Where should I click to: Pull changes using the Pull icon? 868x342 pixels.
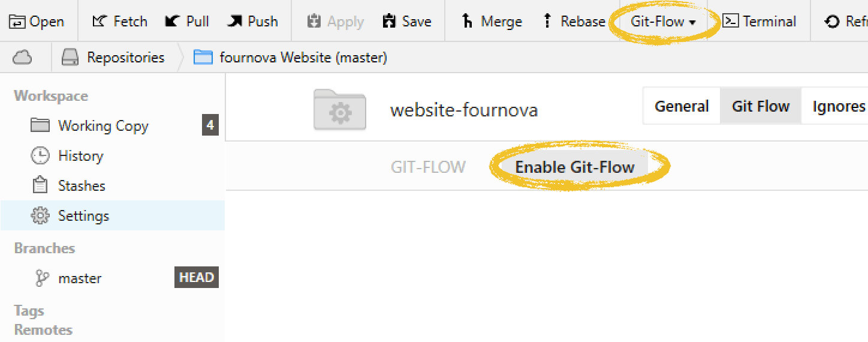tap(173, 22)
